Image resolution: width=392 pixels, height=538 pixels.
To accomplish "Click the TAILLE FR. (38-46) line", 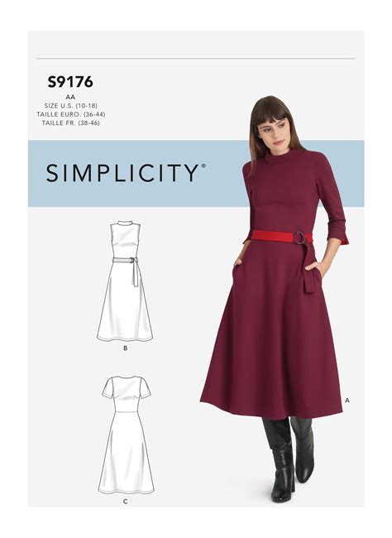I will point(71,122).
